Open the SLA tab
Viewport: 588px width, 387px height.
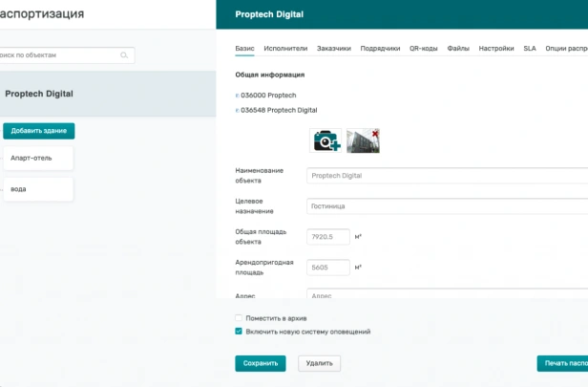click(530, 49)
